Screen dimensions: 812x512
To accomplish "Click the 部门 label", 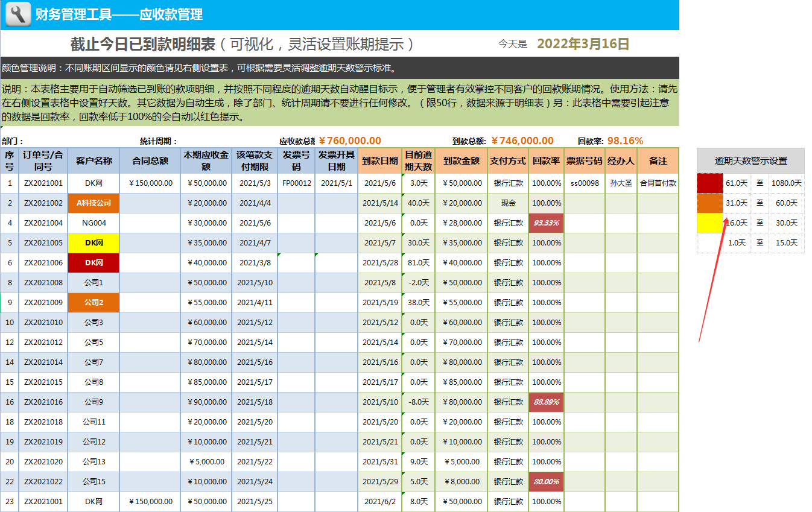I will 12,141.
